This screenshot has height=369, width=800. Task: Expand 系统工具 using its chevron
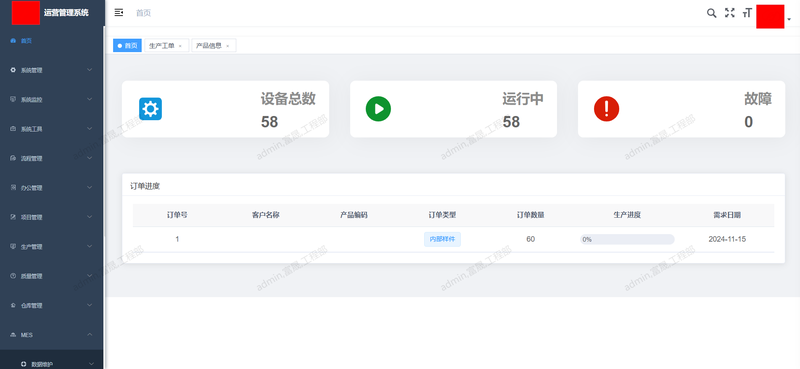[x=90, y=129]
